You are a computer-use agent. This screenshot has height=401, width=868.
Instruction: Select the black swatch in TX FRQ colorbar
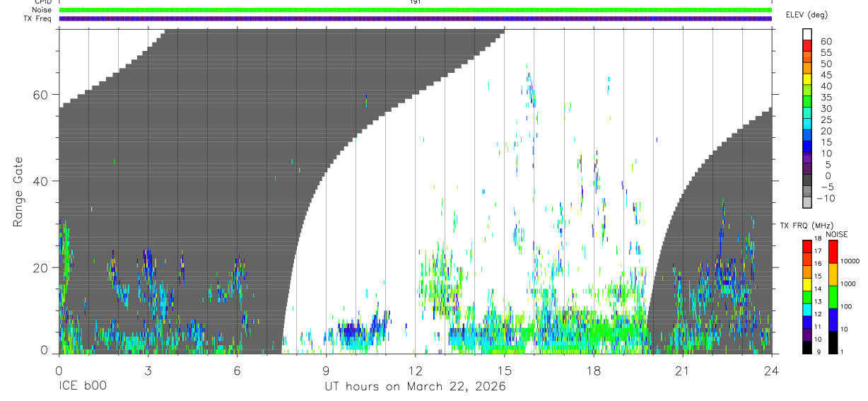pos(807,347)
